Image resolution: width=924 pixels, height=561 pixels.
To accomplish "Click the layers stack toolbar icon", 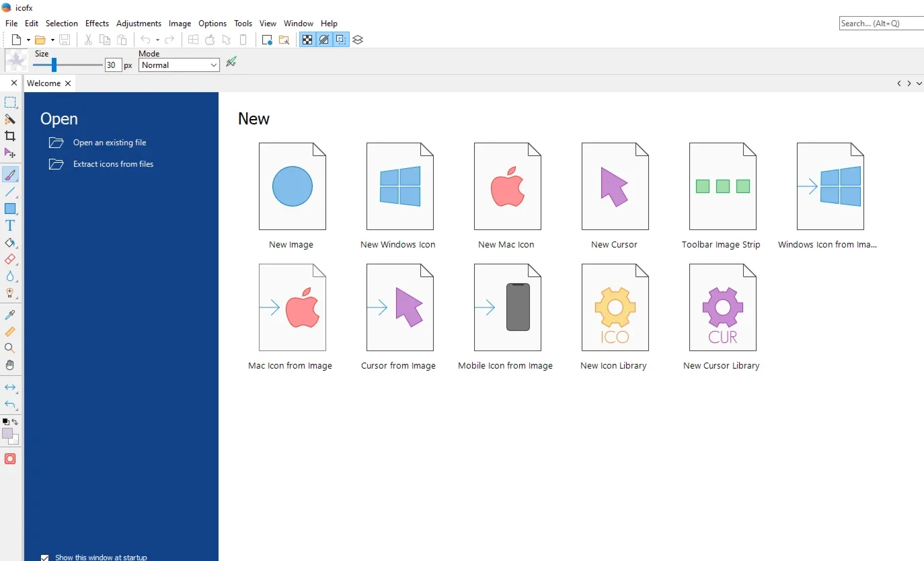I will 358,40.
